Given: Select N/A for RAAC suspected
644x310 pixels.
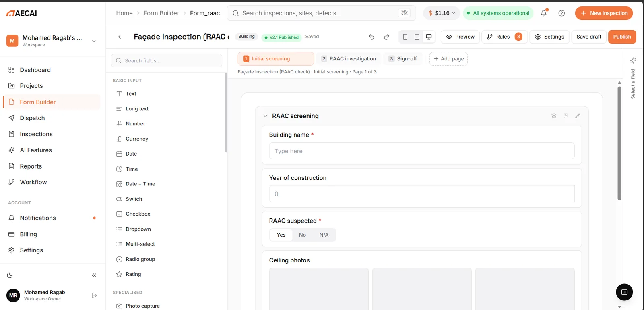Looking at the screenshot, I should (x=324, y=235).
